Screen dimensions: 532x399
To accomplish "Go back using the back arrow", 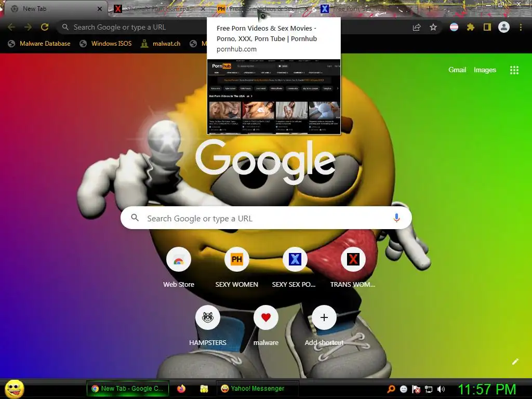I will 11,27.
